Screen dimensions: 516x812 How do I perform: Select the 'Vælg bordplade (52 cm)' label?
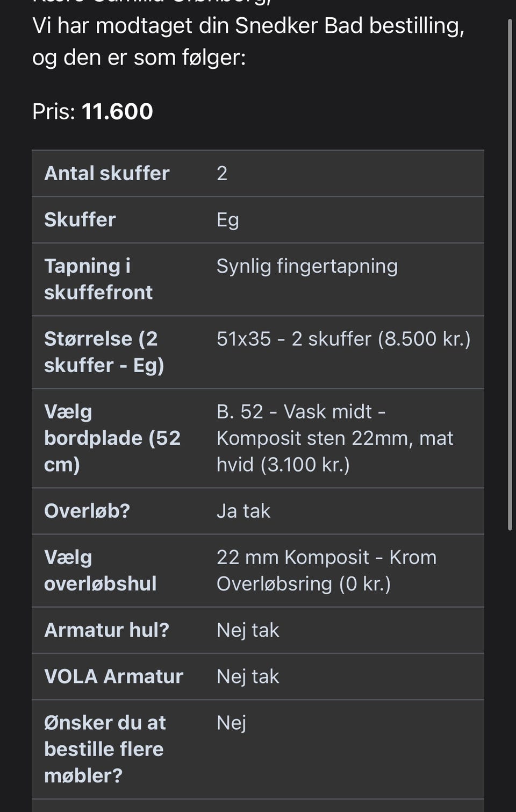pos(112,438)
